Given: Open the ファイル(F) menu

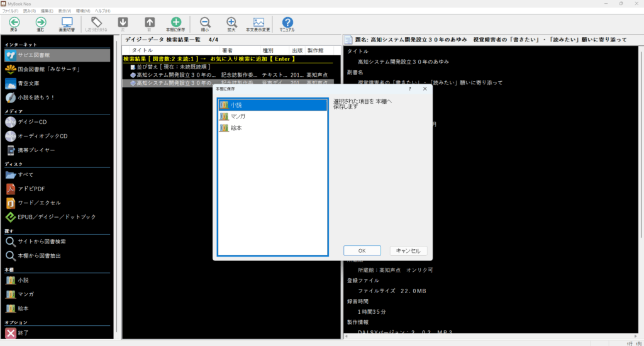Looking at the screenshot, I should pos(10,11).
